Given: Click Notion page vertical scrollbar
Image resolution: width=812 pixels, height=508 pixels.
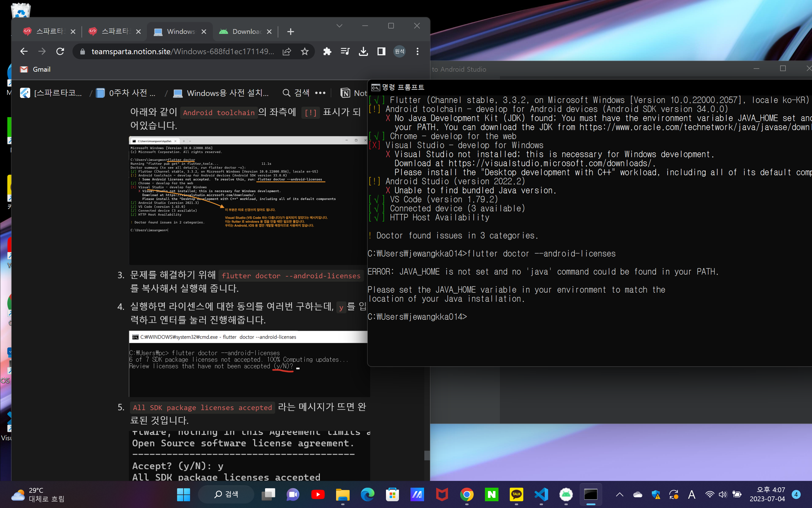Looking at the screenshot, I should (x=427, y=455).
